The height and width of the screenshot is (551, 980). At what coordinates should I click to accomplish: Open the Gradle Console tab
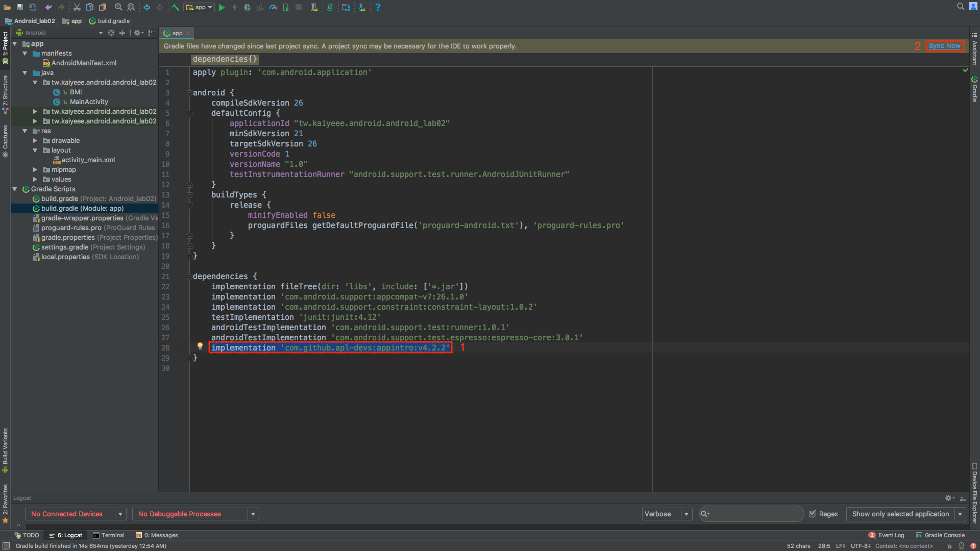tap(940, 535)
